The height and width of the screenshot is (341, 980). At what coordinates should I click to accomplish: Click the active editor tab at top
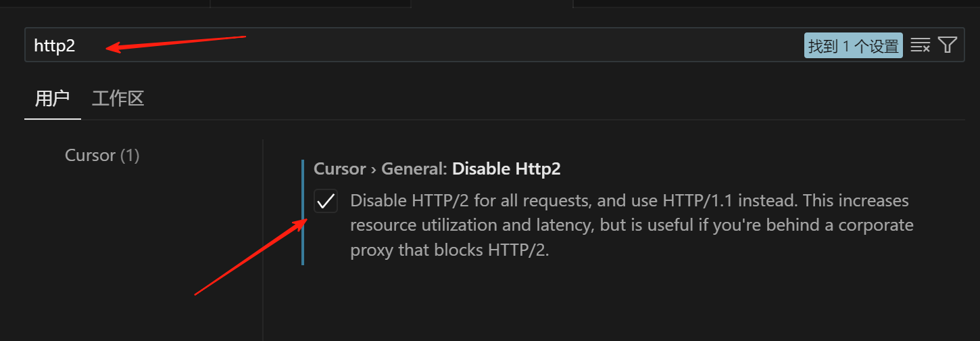[492, 3]
